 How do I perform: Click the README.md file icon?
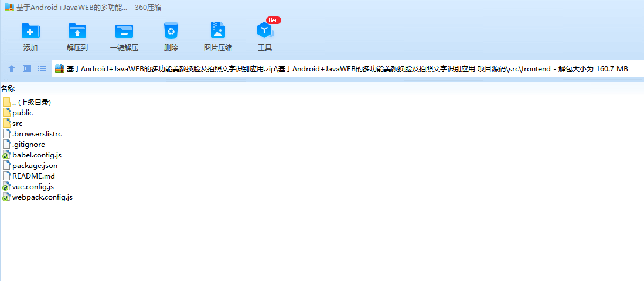[x=6, y=176]
